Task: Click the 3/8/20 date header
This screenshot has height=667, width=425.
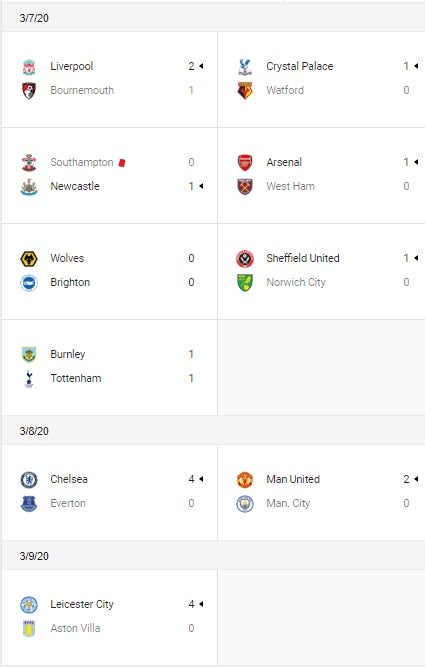Action: point(34,431)
